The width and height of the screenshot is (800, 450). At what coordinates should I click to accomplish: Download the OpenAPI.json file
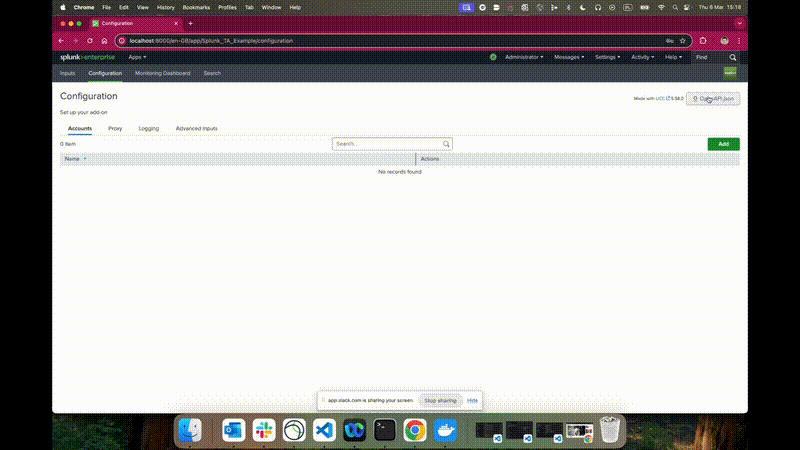(x=713, y=98)
